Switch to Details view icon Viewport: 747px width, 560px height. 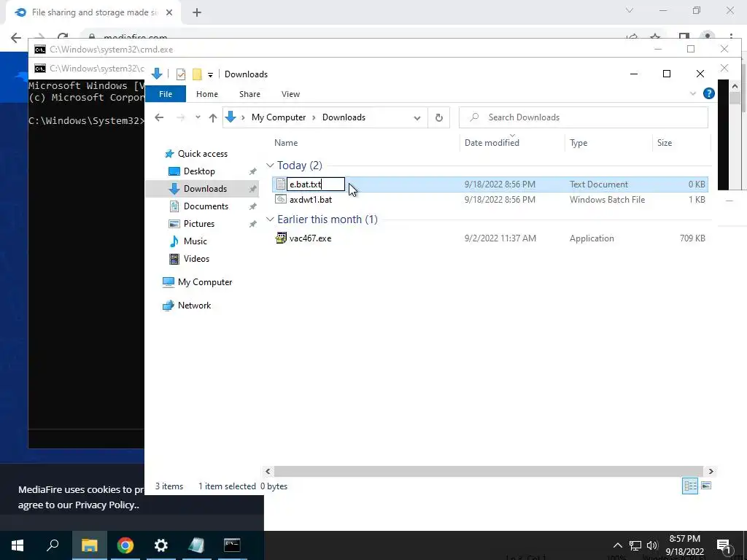click(x=690, y=486)
